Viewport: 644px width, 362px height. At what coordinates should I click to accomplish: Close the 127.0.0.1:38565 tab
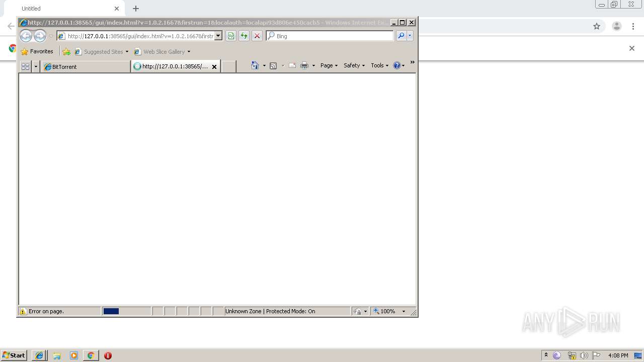tap(214, 66)
